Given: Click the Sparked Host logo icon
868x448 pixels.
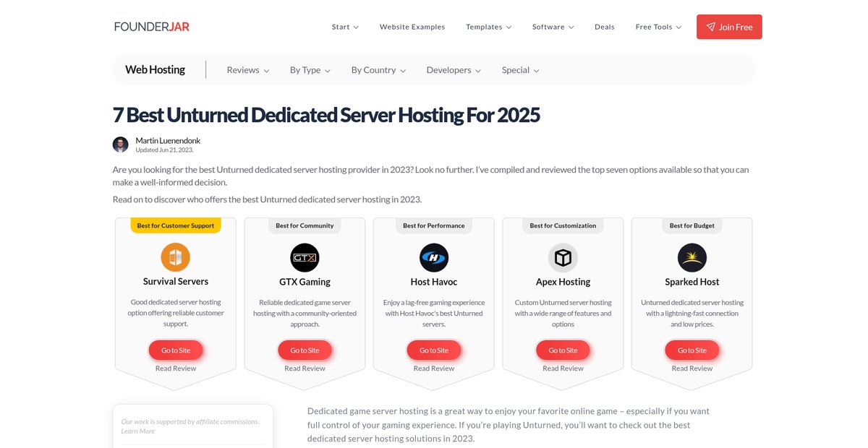Looking at the screenshot, I should [x=692, y=257].
